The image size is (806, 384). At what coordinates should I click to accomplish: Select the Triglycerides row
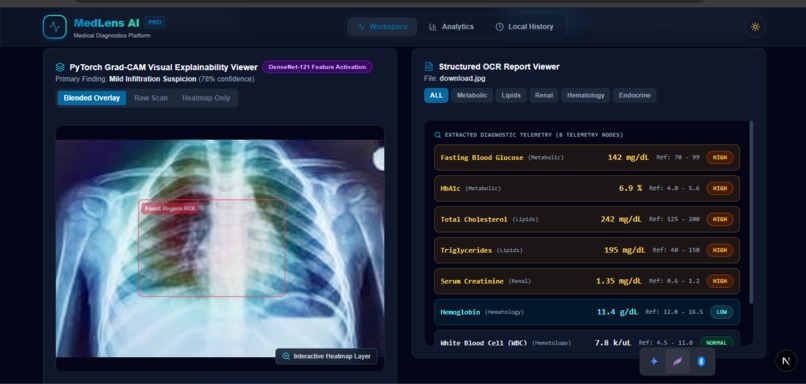(587, 250)
